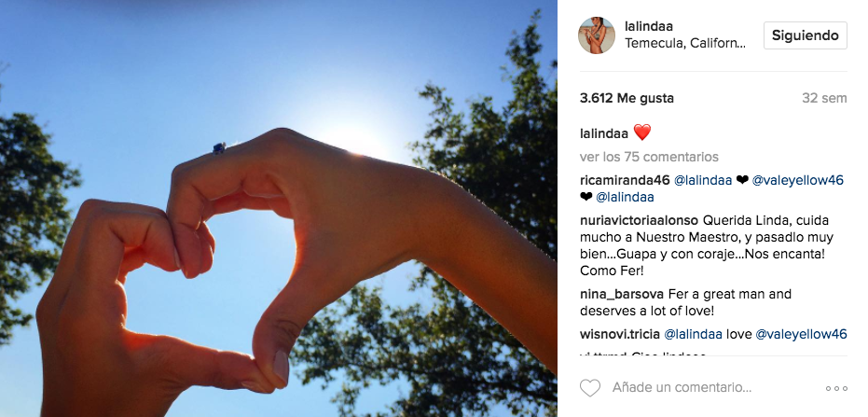The height and width of the screenshot is (417, 868).
Task: Open nina_barsova commenter profile
Action: (622, 294)
